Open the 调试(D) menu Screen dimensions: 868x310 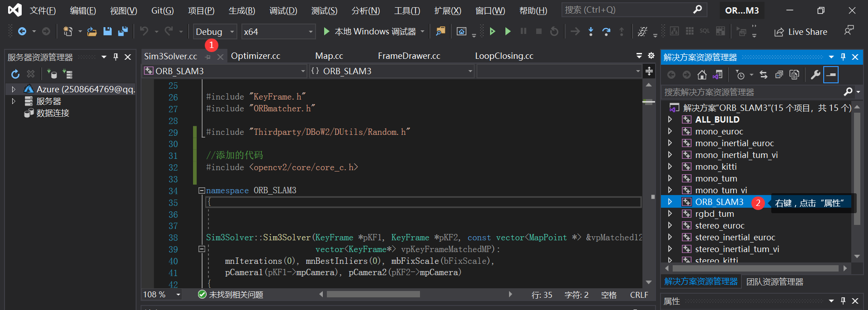pos(283,10)
